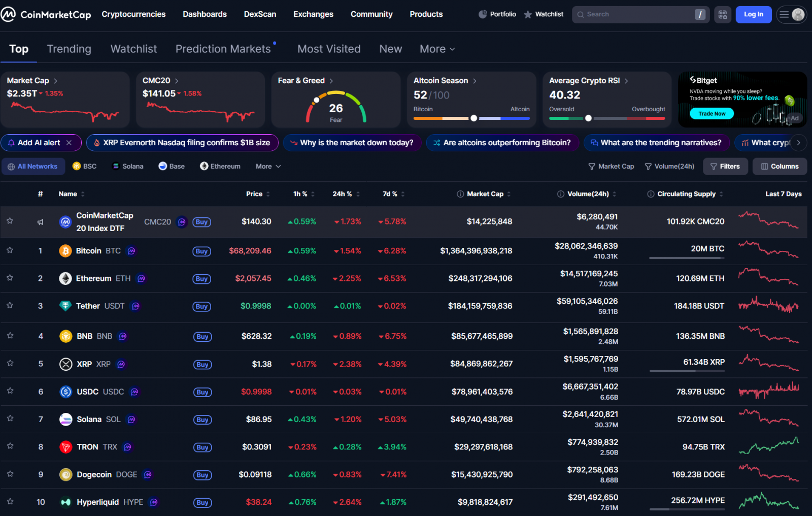This screenshot has width=812, height=516.
Task: Click the Bitcoin coin logo icon
Action: (65, 251)
